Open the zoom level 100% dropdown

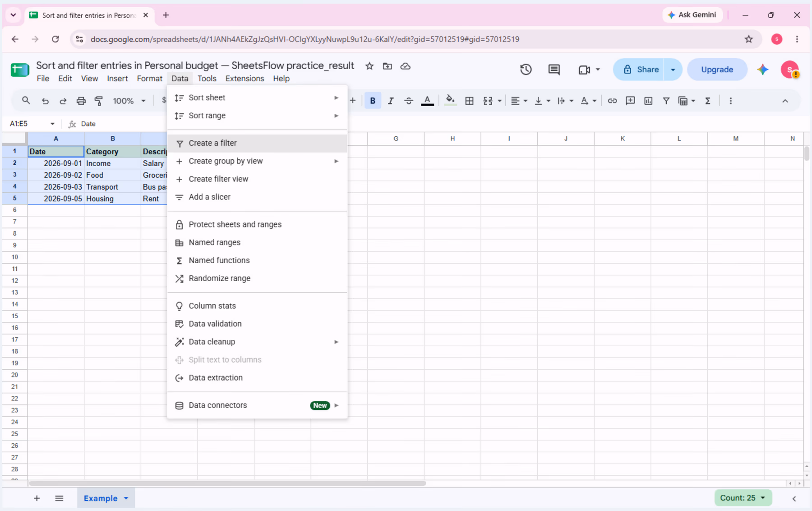[129, 101]
